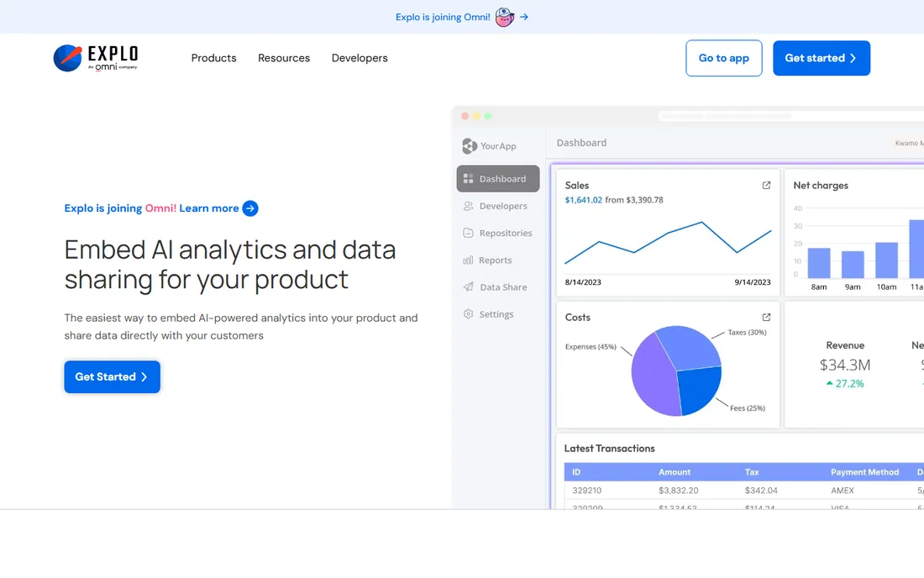Image resolution: width=924 pixels, height=578 pixels.
Task: Click the ID column header
Action: (x=576, y=472)
